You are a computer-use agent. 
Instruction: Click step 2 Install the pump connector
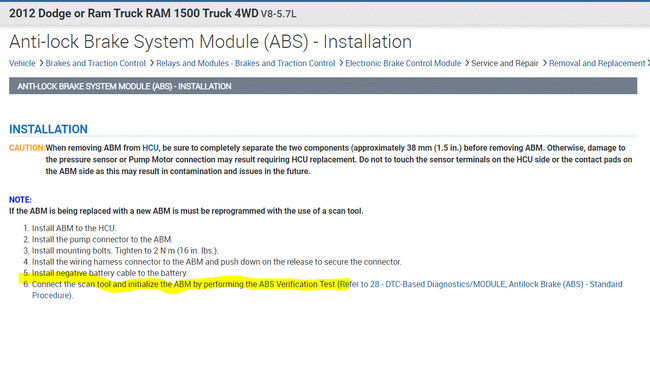tap(102, 240)
